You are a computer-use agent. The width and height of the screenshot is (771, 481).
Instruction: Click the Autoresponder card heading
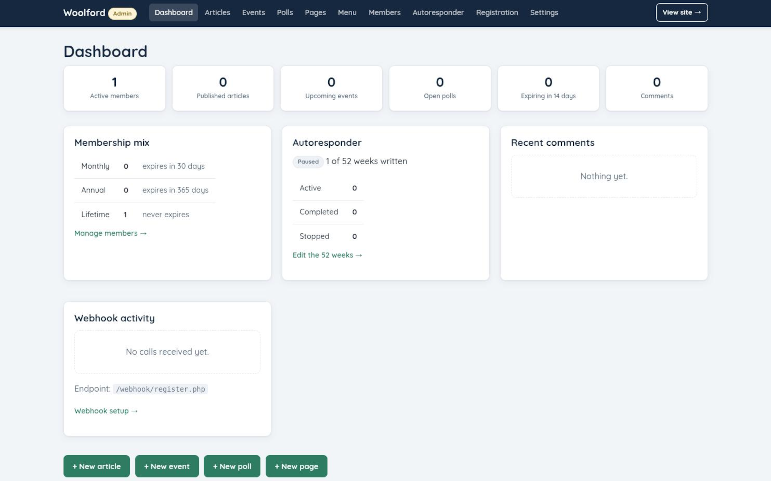(x=327, y=143)
